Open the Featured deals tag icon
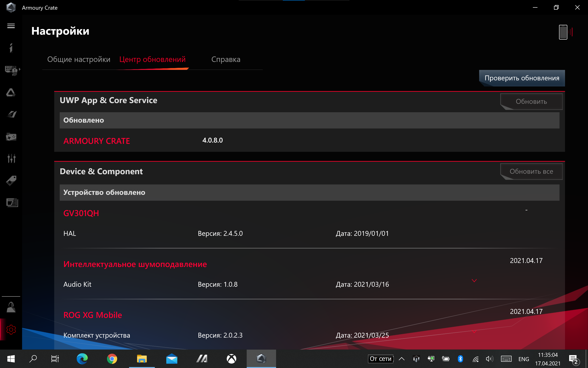Viewport: 588px width, 368px height. coord(11,181)
